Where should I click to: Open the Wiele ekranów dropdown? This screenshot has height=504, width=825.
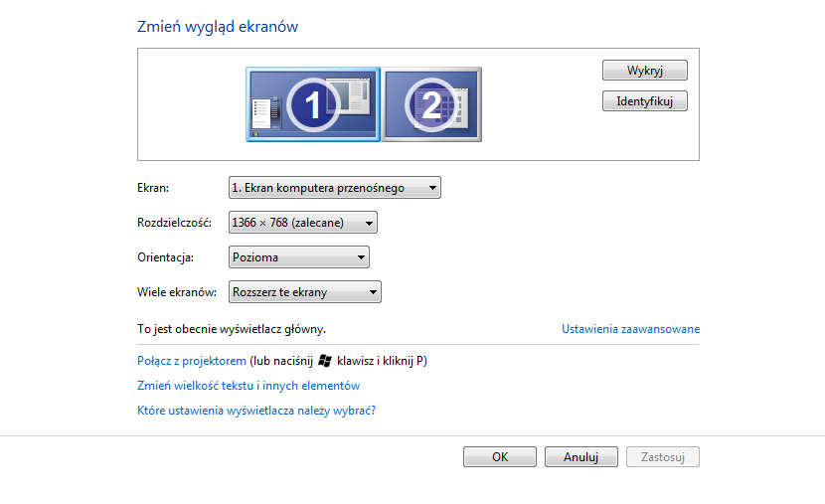tap(305, 292)
